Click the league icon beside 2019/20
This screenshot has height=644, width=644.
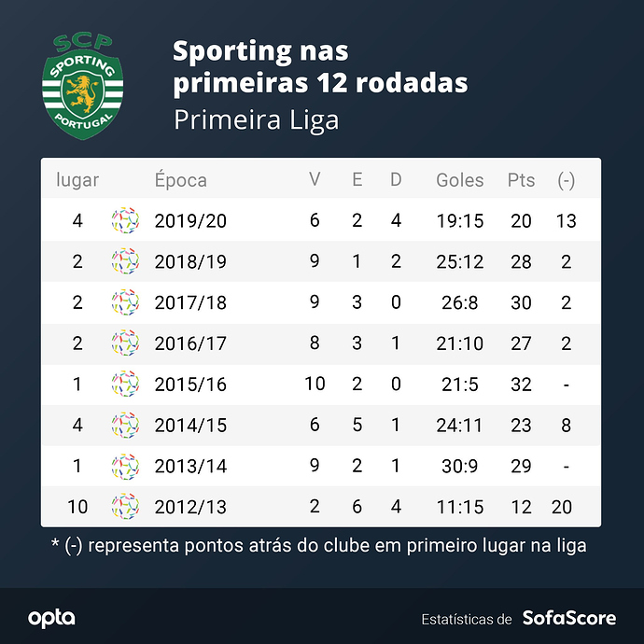[125, 220]
